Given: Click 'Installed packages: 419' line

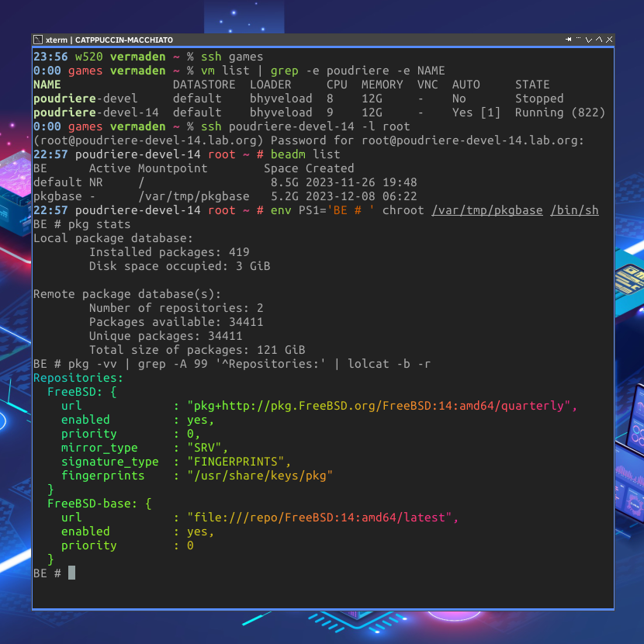Looking at the screenshot, I should tap(169, 252).
